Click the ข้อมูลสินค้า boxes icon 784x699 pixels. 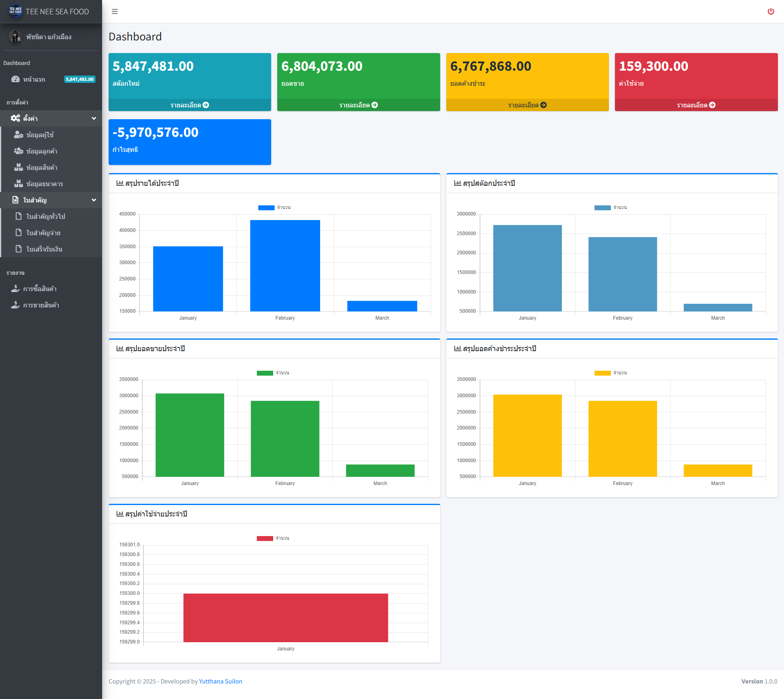coord(18,167)
